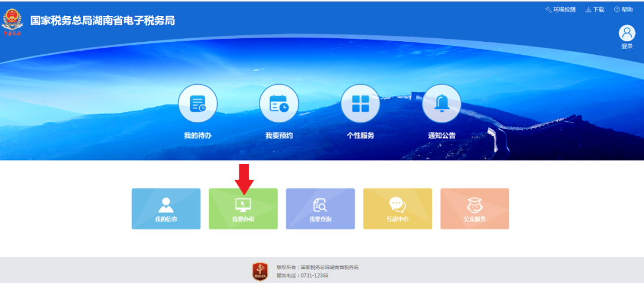Viewport: 644px width, 283px height.
Task: Click the 我要预约 label text
Action: coord(279,136)
